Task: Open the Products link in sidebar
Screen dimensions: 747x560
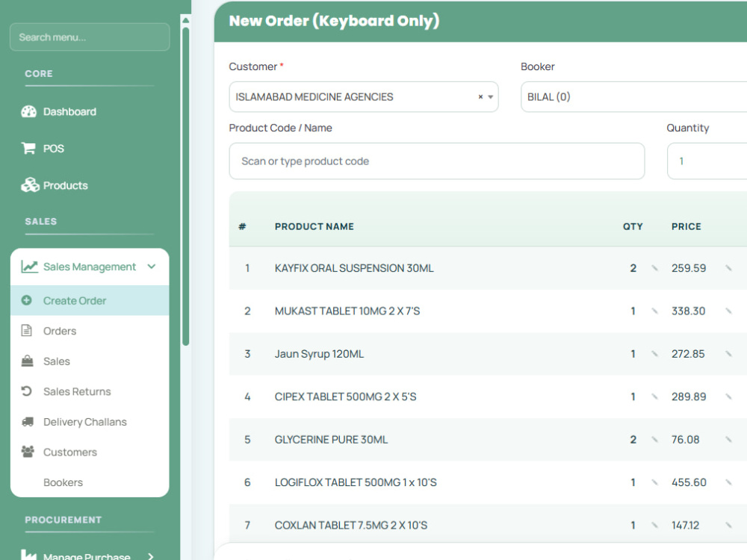Action: [x=65, y=185]
